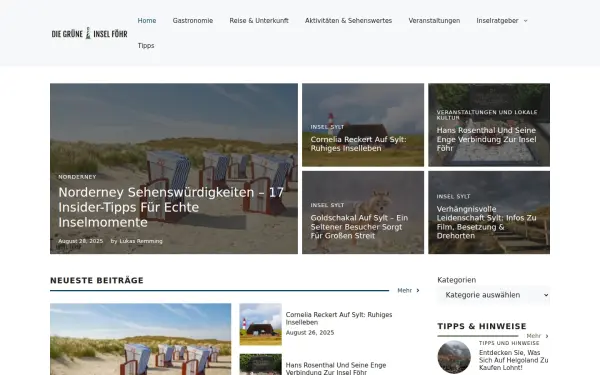Click the featured post date August 28, 2025
This screenshot has height=375, width=600.
81,241
